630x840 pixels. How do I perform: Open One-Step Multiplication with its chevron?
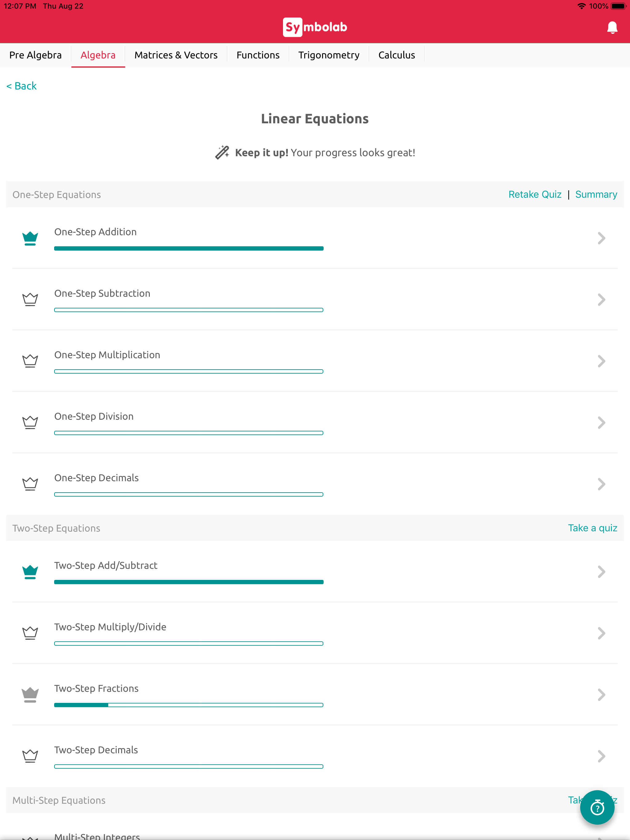601,361
